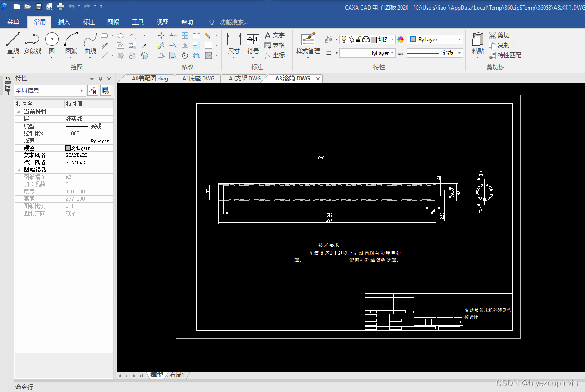The image size is (585, 392).
Task: Click the 特性匹配 match properties button
Action: [505, 55]
